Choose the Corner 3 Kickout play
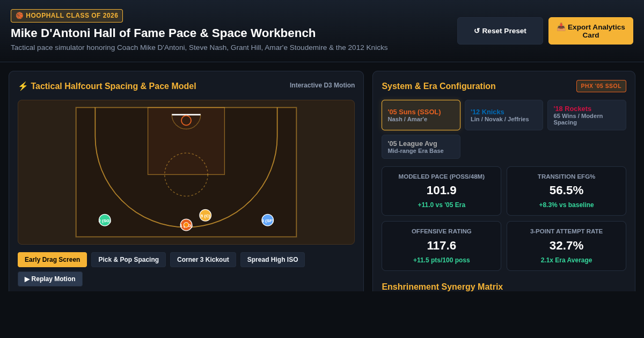The image size is (644, 338). coord(203,260)
